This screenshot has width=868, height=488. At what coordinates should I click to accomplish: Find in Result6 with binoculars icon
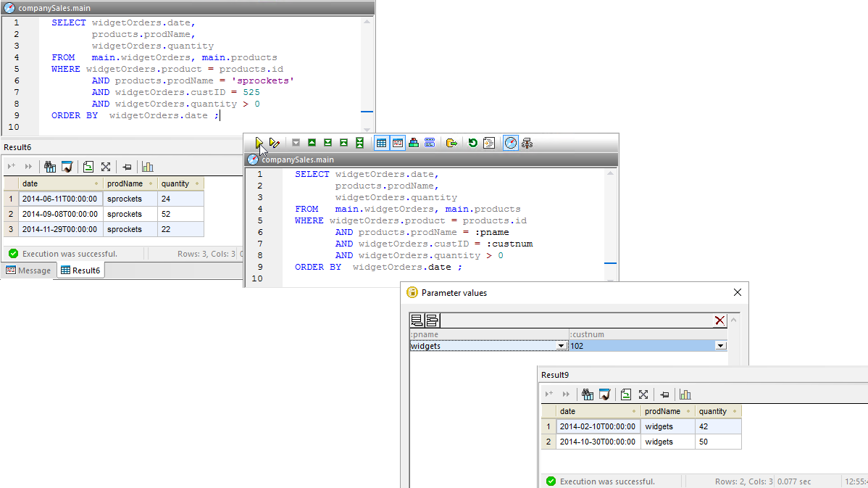click(x=50, y=167)
